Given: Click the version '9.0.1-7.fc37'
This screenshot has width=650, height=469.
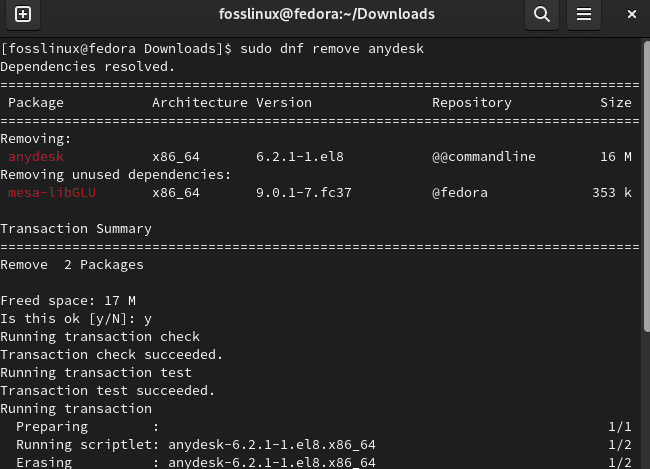Looking at the screenshot, I should (x=303, y=193).
